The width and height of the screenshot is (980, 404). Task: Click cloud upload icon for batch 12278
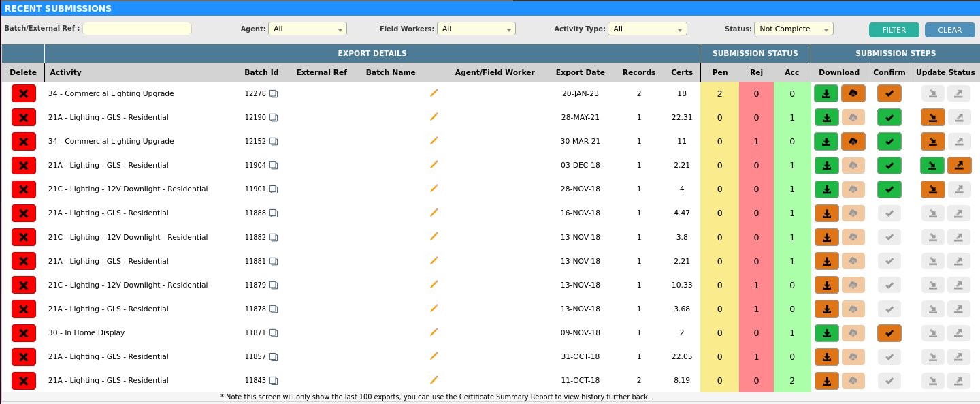[x=853, y=93]
